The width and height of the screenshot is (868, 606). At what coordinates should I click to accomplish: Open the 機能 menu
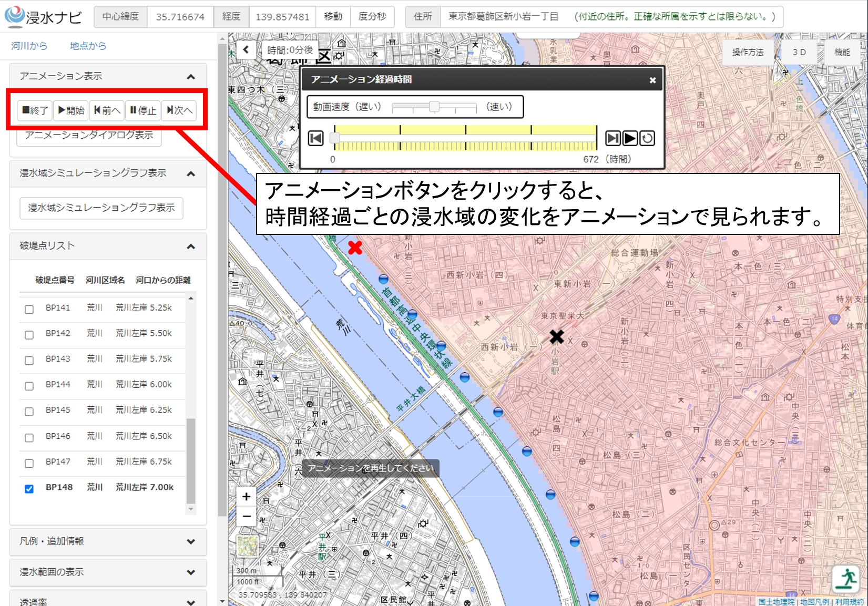pos(842,52)
